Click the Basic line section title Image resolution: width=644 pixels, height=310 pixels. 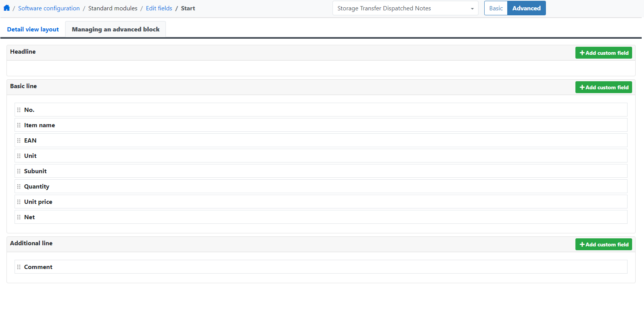pos(23,86)
